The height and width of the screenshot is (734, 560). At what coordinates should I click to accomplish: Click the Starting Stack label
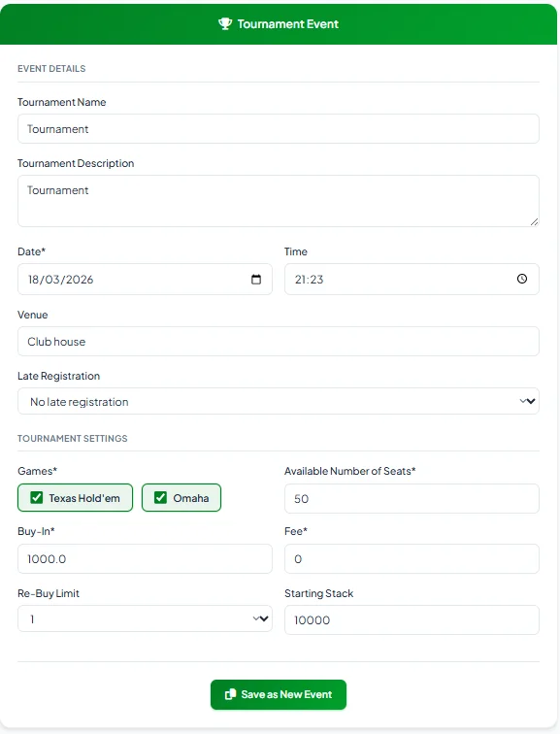(318, 593)
